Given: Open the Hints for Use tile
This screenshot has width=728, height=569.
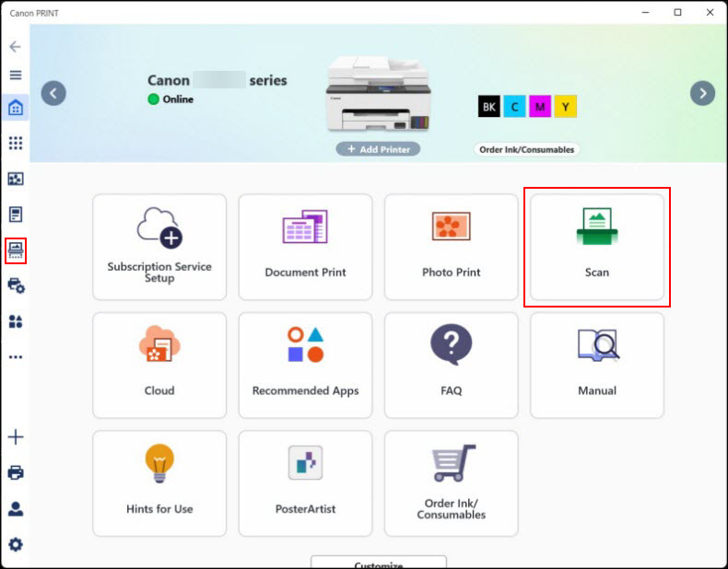Looking at the screenshot, I should click(x=159, y=483).
